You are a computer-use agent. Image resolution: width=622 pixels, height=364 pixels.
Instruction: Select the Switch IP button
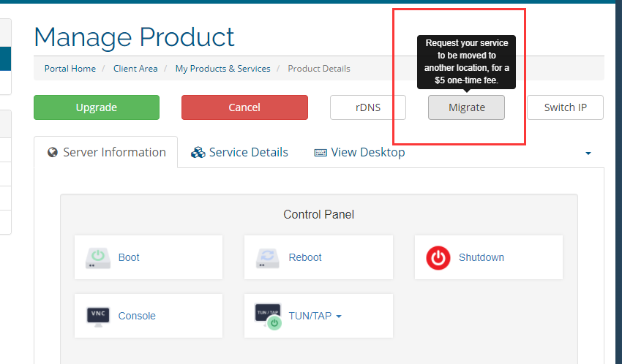click(565, 107)
